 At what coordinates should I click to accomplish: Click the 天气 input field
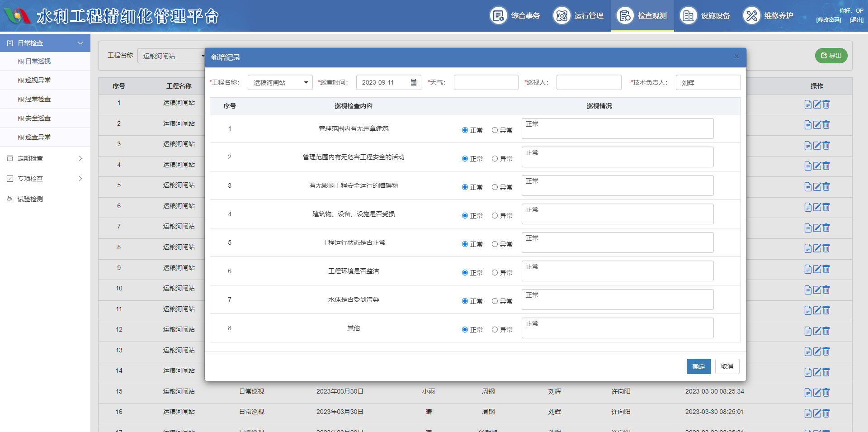tap(486, 82)
